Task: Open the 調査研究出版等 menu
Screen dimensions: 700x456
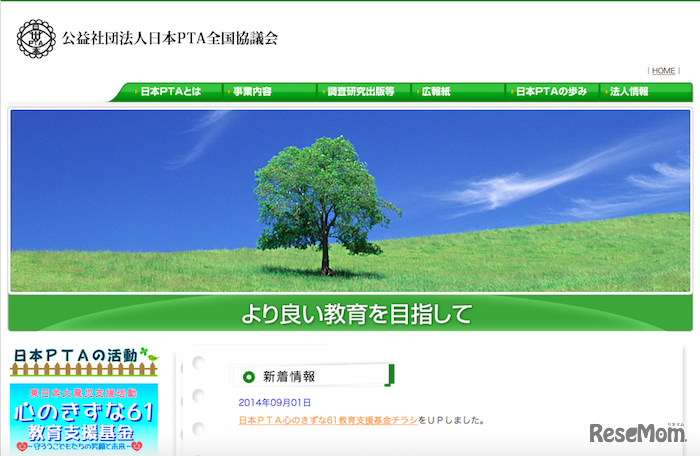Action: [x=361, y=92]
